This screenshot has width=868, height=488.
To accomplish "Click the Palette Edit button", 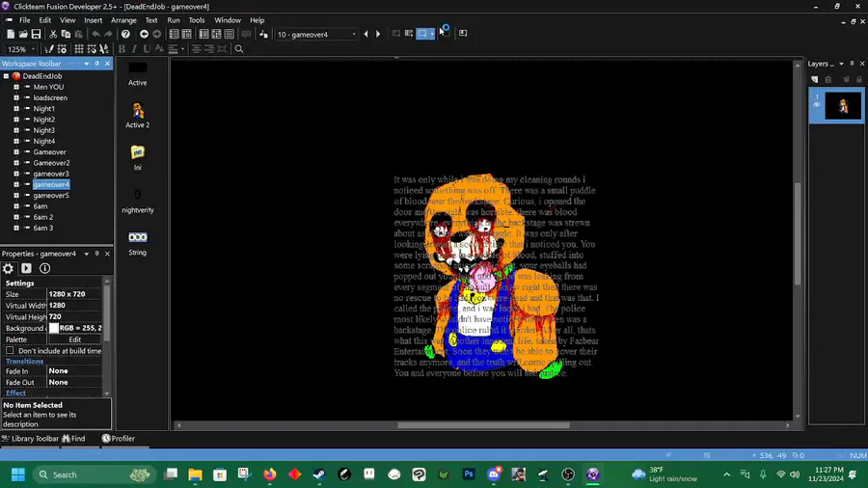I will [x=74, y=339].
